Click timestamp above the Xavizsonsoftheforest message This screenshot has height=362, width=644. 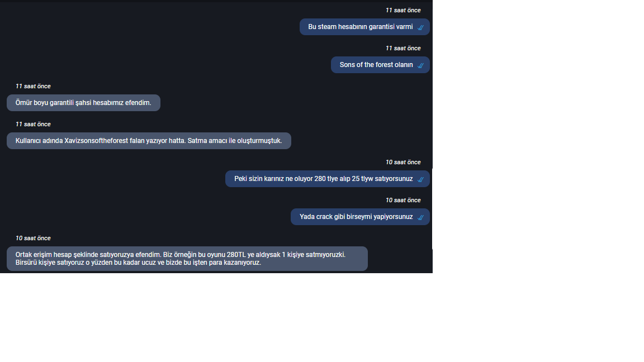coord(34,125)
